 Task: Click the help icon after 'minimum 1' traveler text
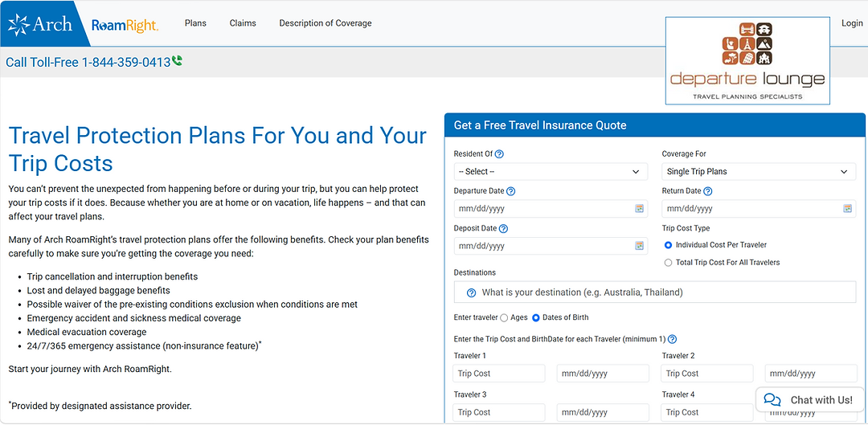[x=673, y=339]
